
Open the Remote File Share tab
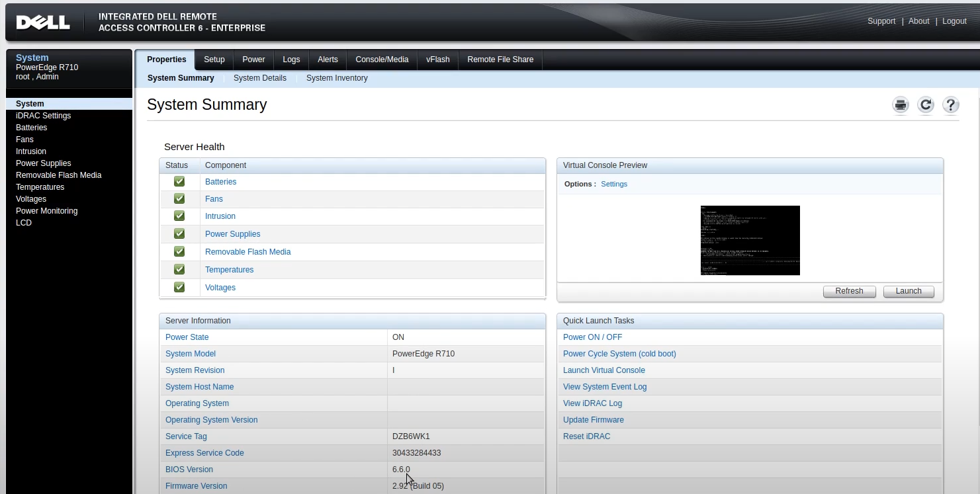pyautogui.click(x=500, y=60)
